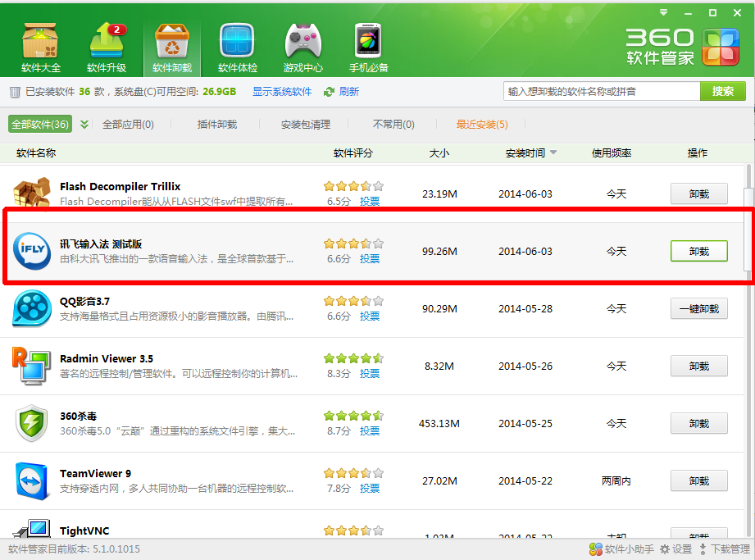Click 投票 link for Flash Decompiler Trillix
The width and height of the screenshot is (755, 560).
click(370, 201)
